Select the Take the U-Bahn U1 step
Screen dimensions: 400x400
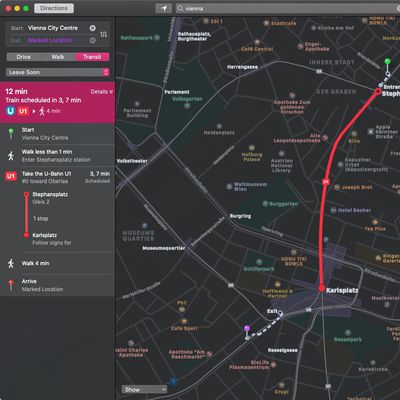pos(58,177)
